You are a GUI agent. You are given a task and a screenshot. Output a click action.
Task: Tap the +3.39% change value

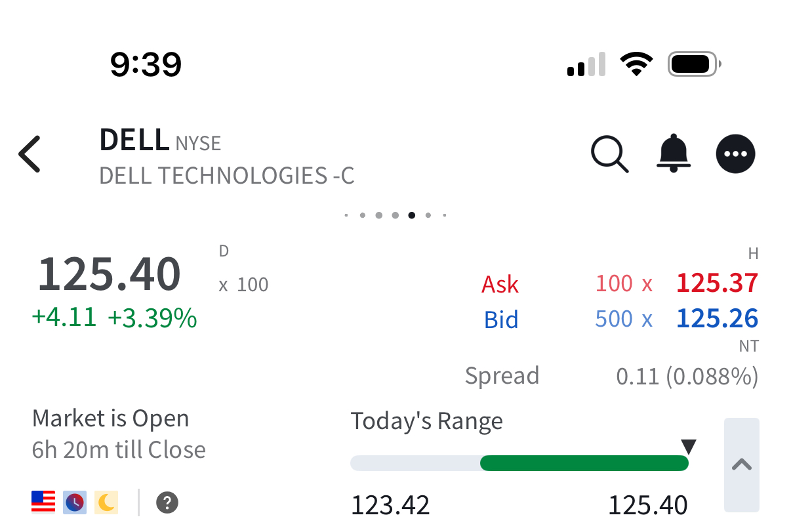click(152, 318)
